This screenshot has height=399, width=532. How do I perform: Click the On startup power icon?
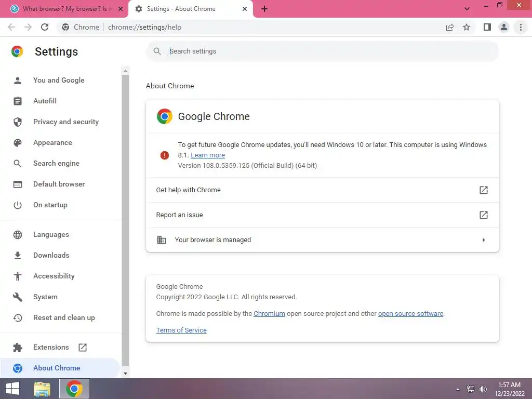pos(18,205)
